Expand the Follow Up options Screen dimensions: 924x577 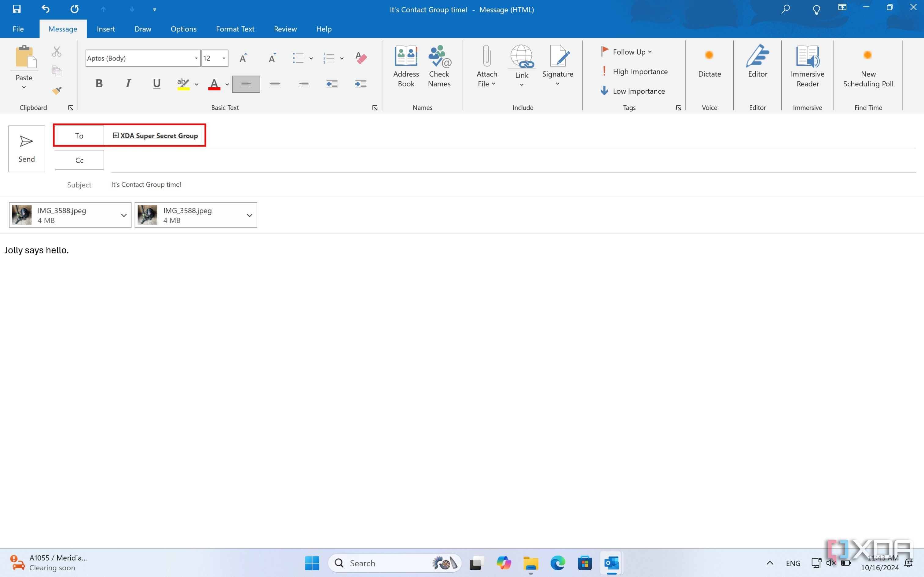650,52
